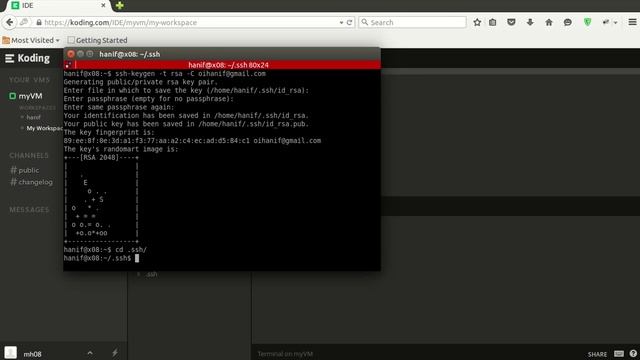This screenshot has width=640, height=360.
Task: Click the Koding logo text
Action: point(33,58)
